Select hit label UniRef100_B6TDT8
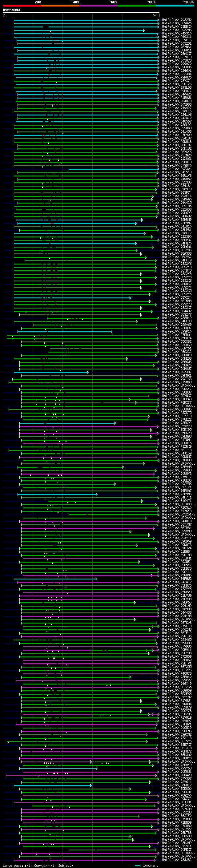This screenshot has height=868, width=197. click(176, 271)
